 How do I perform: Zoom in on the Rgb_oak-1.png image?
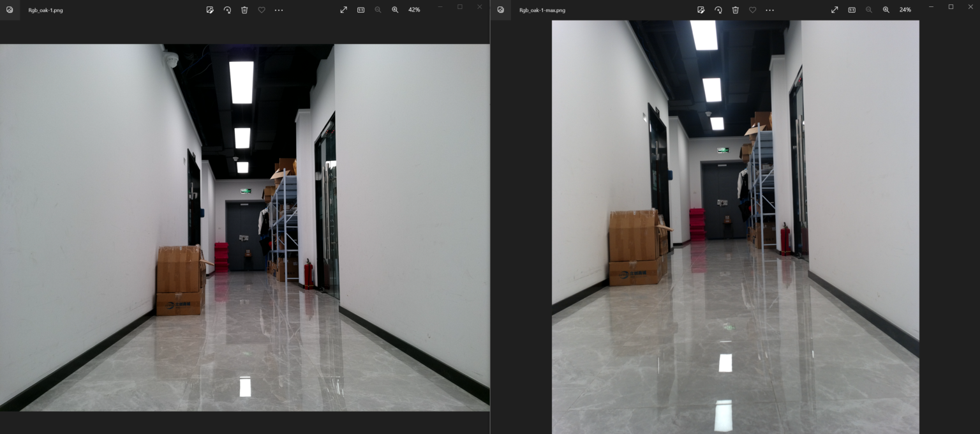coord(395,10)
